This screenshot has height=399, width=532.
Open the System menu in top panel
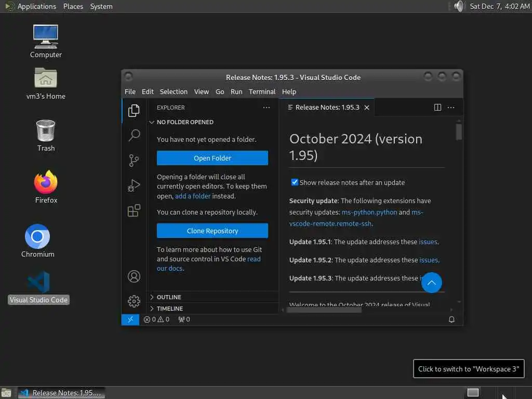[101, 6]
